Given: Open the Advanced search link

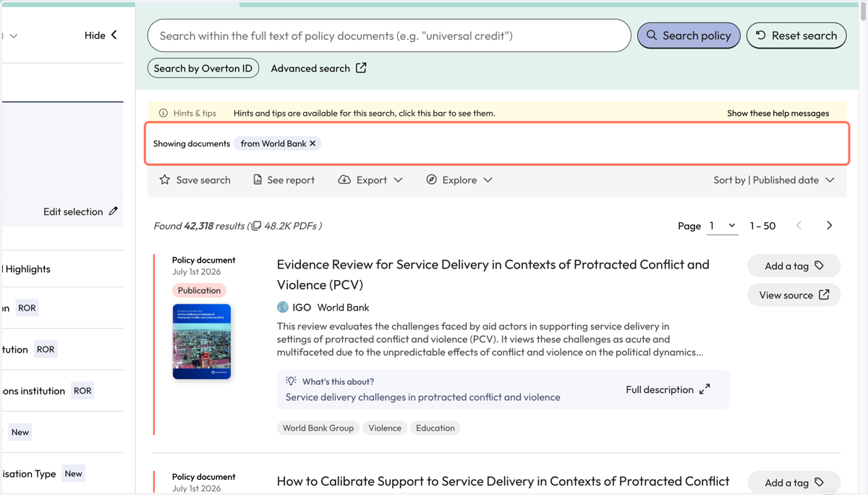Looking at the screenshot, I should pos(318,68).
